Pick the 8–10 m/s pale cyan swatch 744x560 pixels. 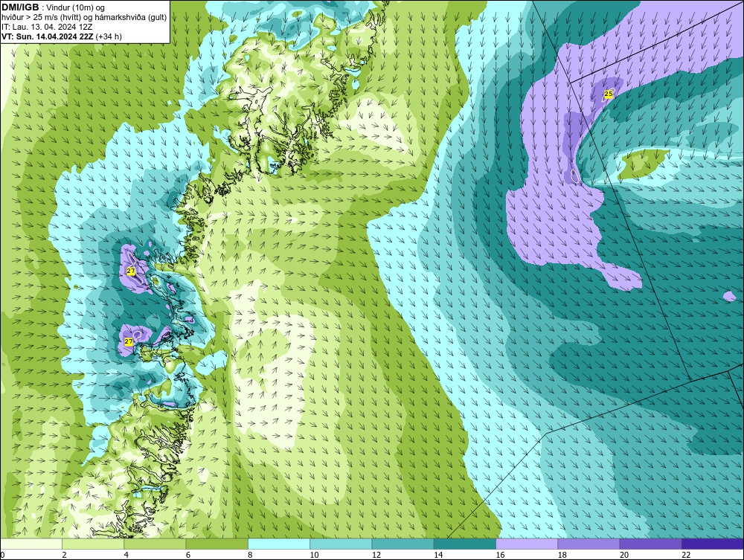(279, 544)
